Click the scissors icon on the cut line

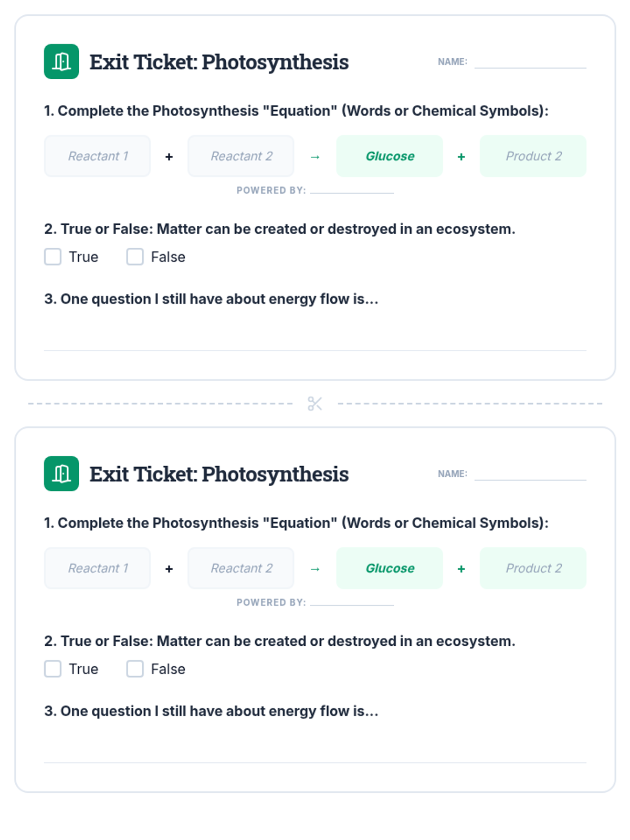315,404
